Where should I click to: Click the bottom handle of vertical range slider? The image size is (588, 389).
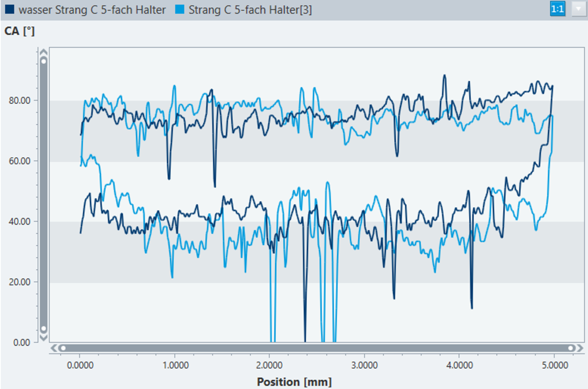point(43,329)
